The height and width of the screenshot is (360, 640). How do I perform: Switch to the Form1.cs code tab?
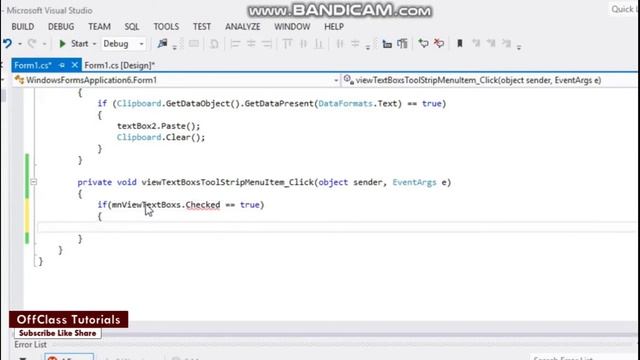[33, 65]
